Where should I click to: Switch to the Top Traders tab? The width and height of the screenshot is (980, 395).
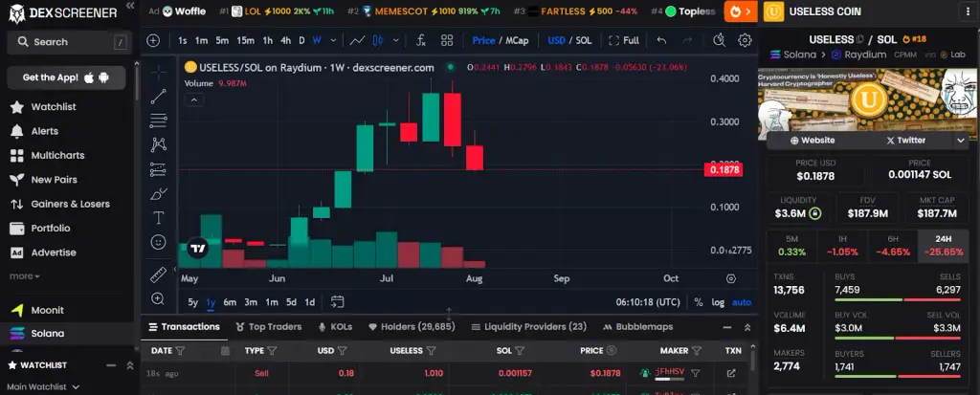(268, 327)
